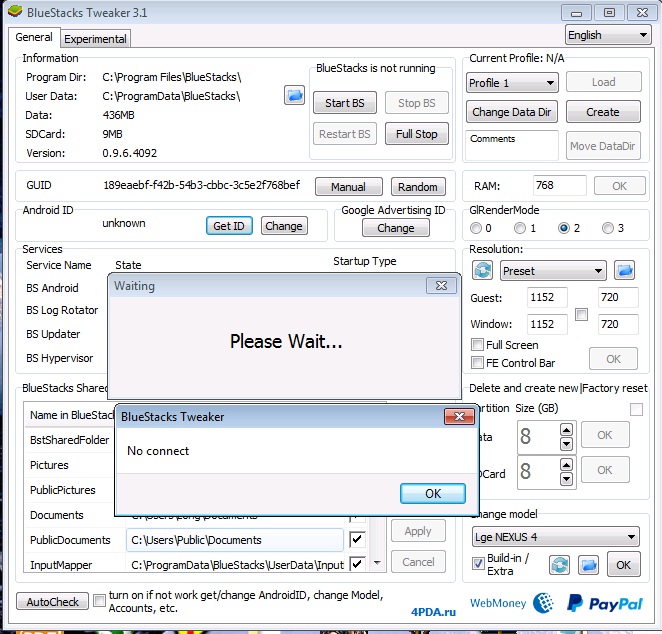This screenshot has height=634, width=662.
Task: Select GlRenderMode option 0
Action: click(x=476, y=228)
